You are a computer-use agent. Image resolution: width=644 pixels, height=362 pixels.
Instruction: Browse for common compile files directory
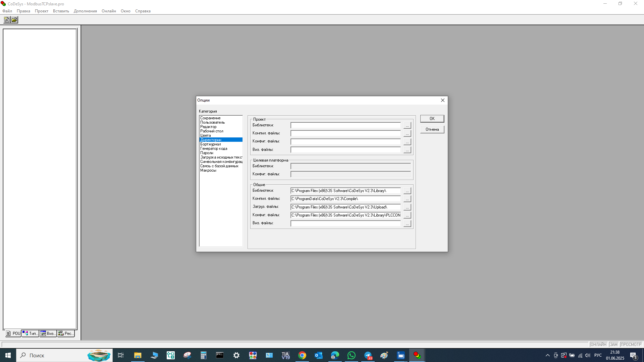pyautogui.click(x=407, y=199)
